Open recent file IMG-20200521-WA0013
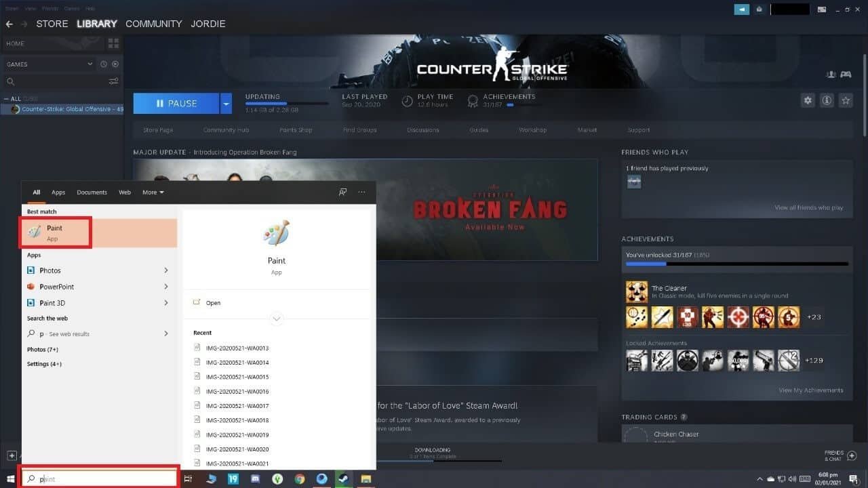The height and width of the screenshot is (488, 868). 237,348
